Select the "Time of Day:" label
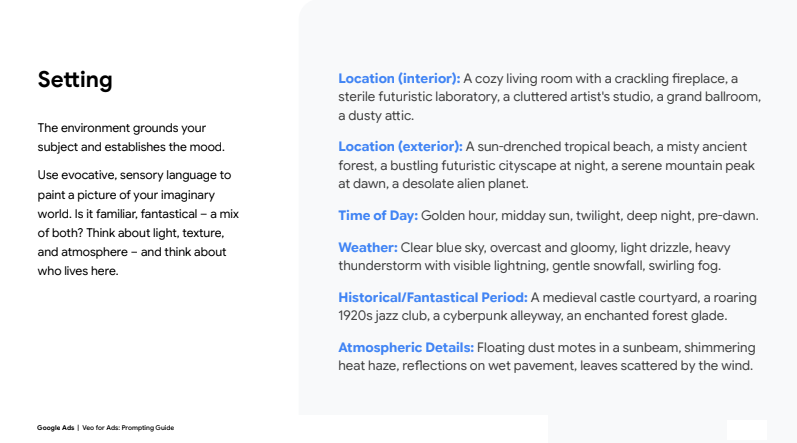797x443 pixels. coord(377,215)
